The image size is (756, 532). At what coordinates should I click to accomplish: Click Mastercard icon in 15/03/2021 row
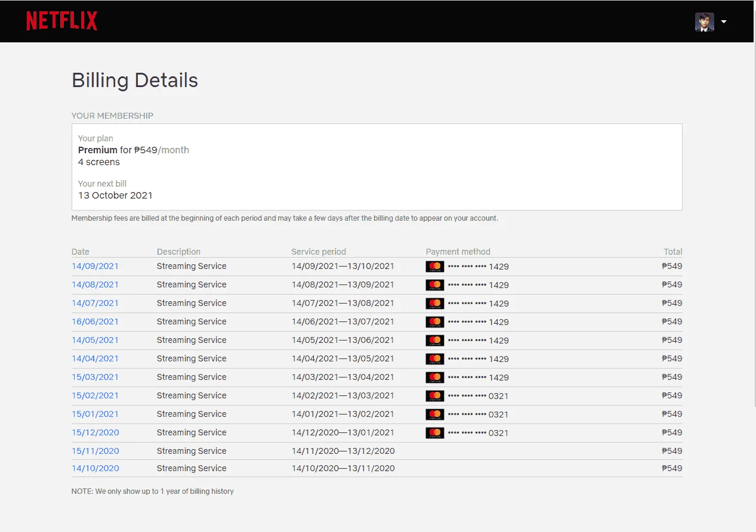pyautogui.click(x=435, y=378)
